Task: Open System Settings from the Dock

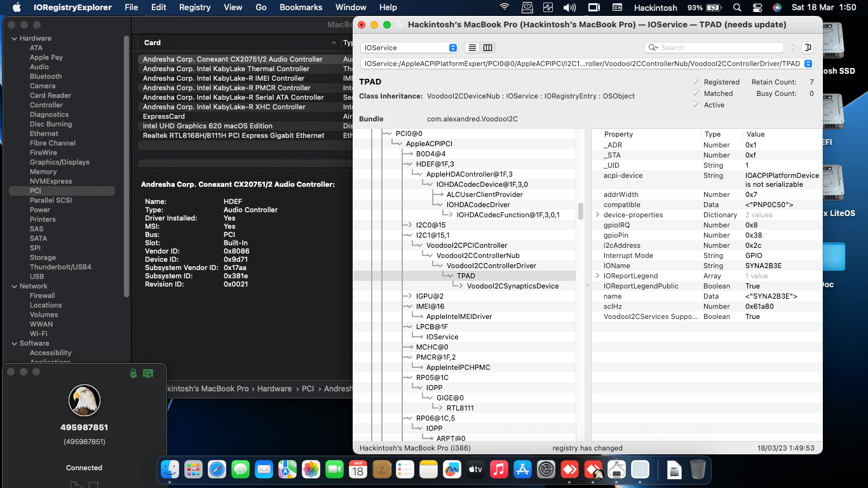Action: click(x=546, y=470)
